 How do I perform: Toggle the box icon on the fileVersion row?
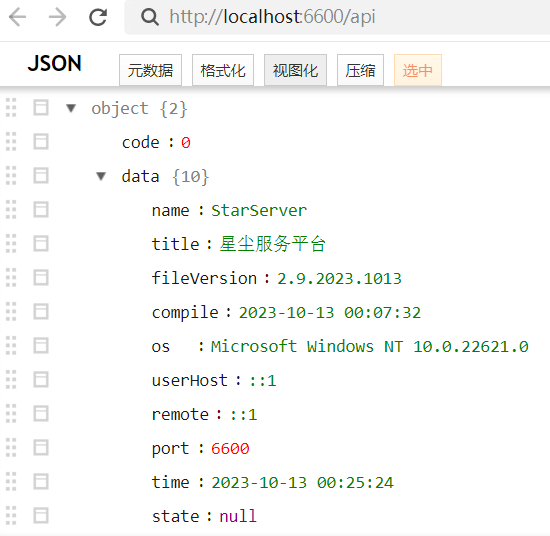click(41, 277)
